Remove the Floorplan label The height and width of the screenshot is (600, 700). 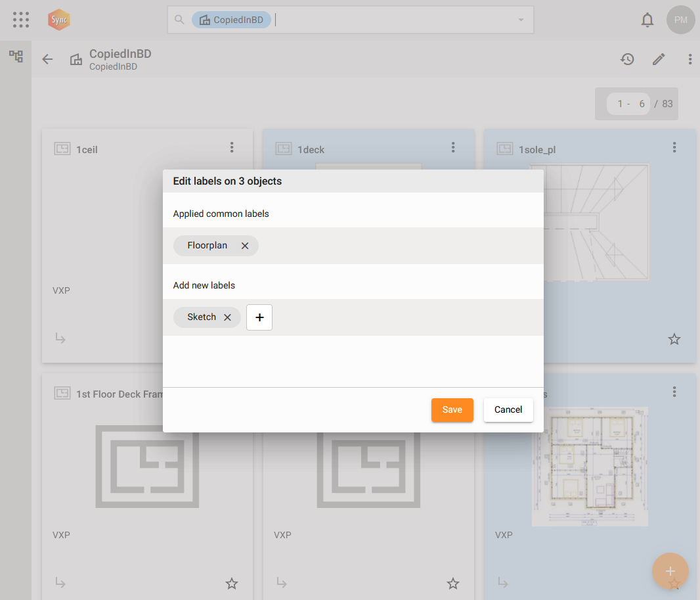tap(245, 246)
